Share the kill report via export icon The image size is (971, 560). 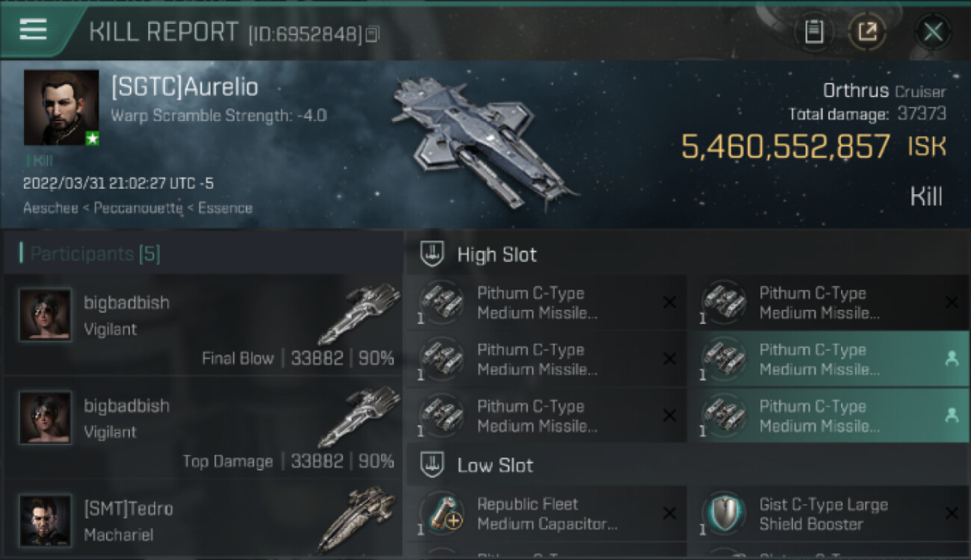(x=867, y=31)
